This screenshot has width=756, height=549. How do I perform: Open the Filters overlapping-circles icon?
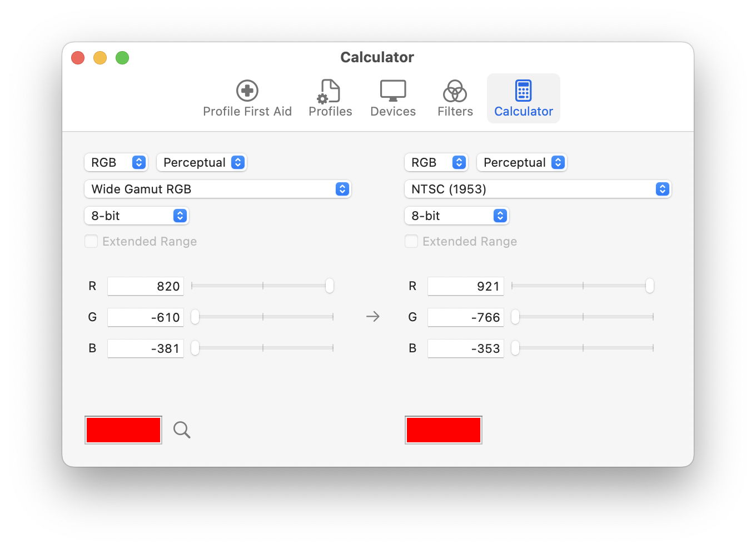(x=455, y=91)
